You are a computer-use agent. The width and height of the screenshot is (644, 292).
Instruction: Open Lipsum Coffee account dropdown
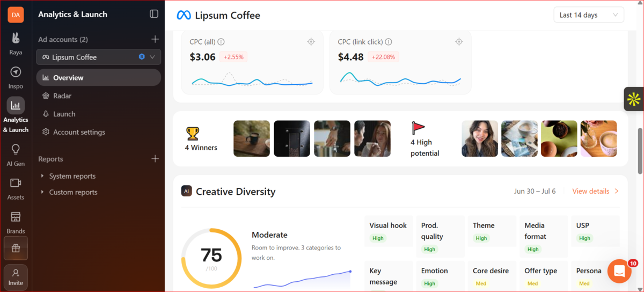pyautogui.click(x=99, y=57)
